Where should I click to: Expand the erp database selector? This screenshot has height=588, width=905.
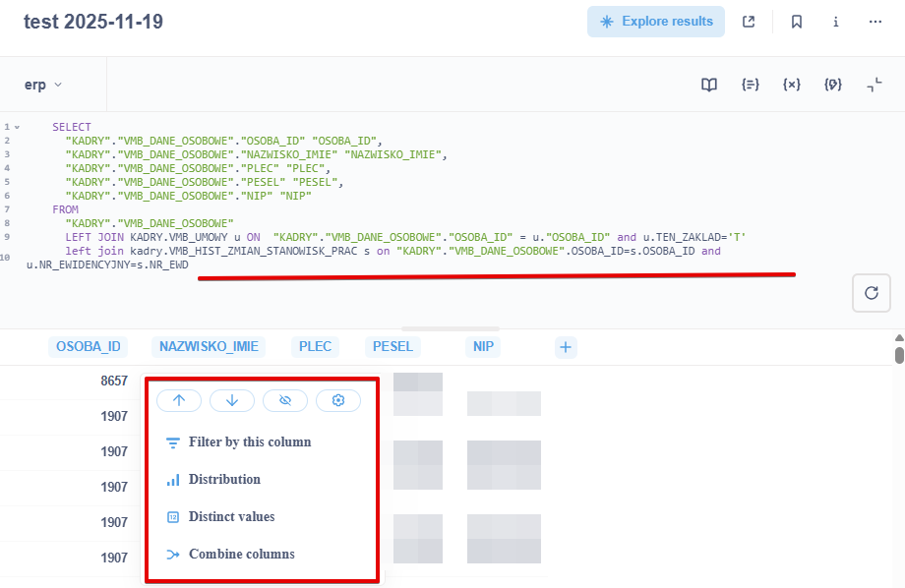tap(43, 85)
